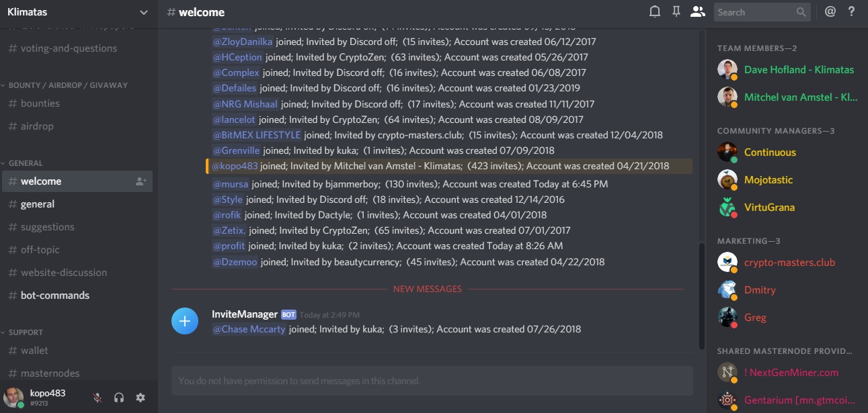Screen dimensions: 868x413
Task: Open notification bell settings
Action: pos(654,11)
